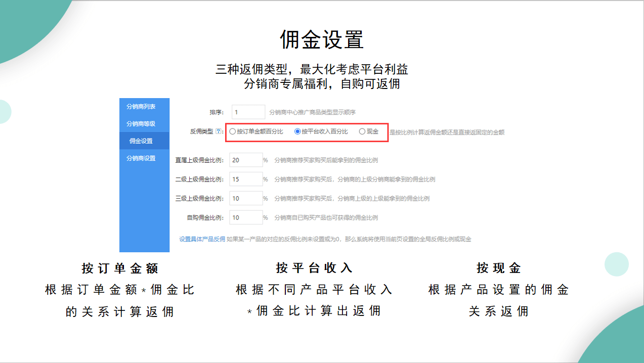This screenshot has width=644, height=363.
Task: Click the 自购佣金比例 label
Action: (205, 218)
